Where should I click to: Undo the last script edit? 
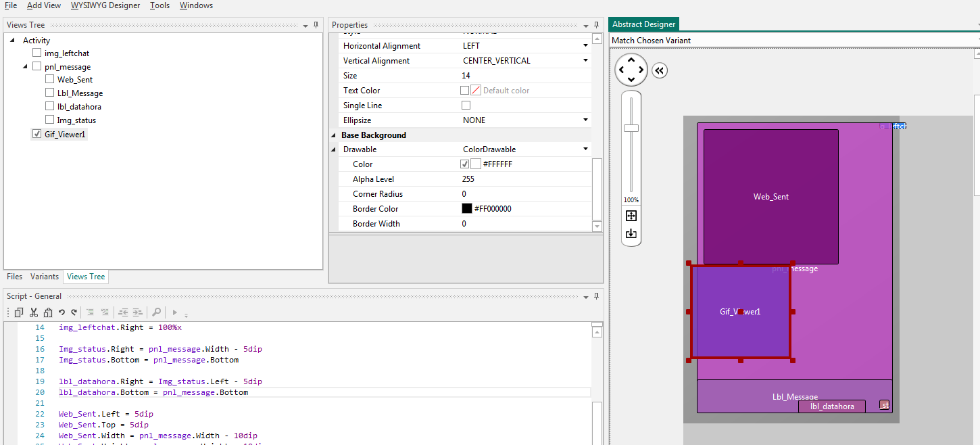(62, 312)
